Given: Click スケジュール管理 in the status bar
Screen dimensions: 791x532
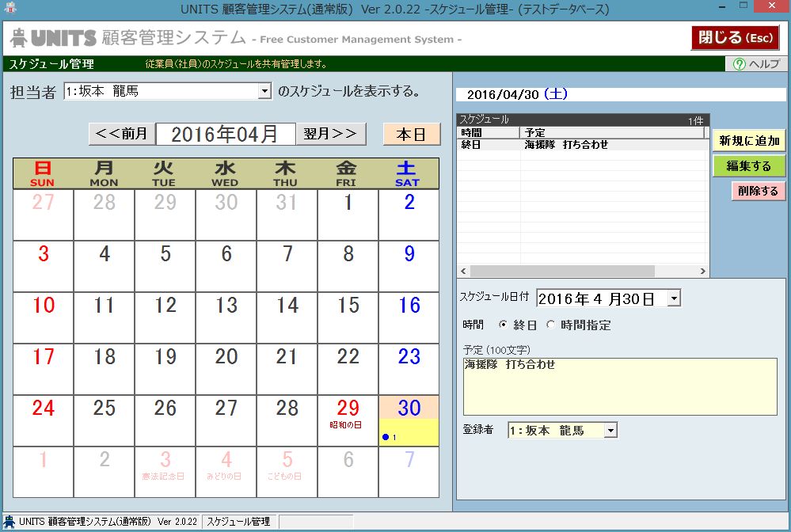Looking at the screenshot, I should pos(239,522).
